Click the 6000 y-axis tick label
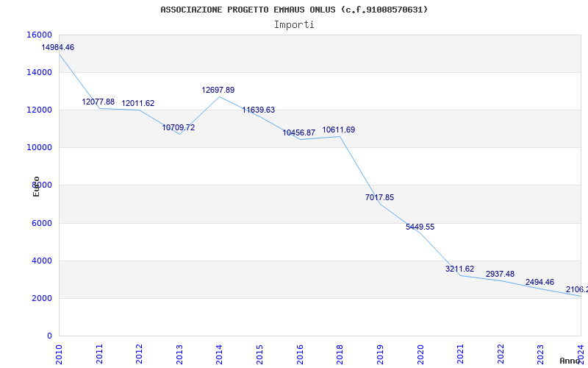This screenshot has height=368, width=588. [x=42, y=224]
